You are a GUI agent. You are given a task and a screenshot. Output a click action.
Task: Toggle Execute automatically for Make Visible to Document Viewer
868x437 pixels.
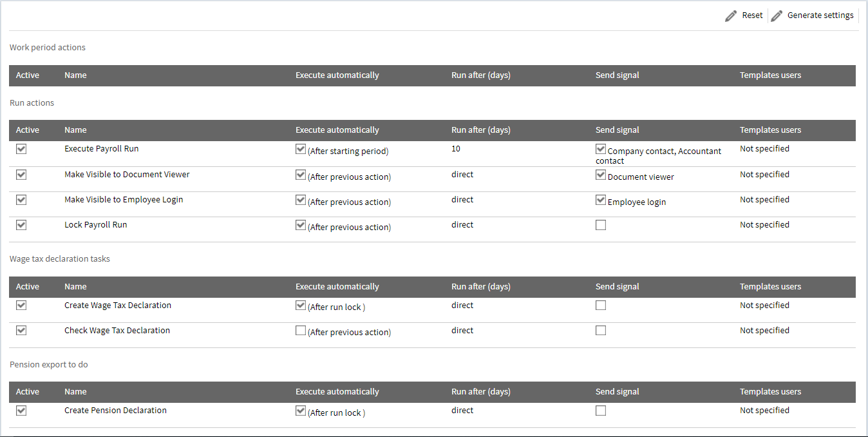(x=301, y=175)
